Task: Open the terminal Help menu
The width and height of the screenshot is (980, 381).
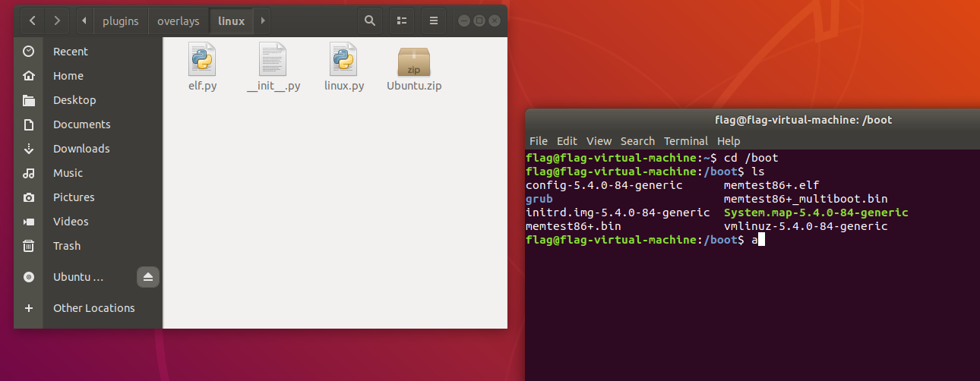Action: coord(729,141)
